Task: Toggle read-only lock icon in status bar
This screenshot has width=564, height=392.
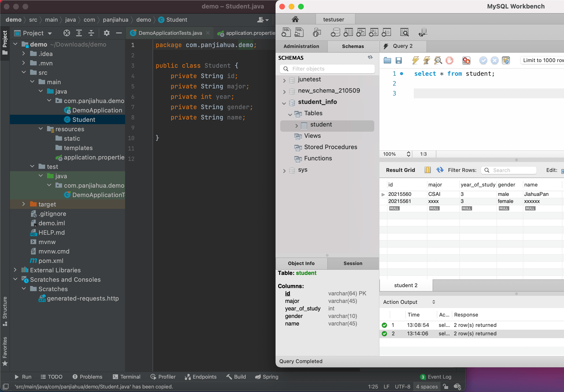Action: point(446,387)
